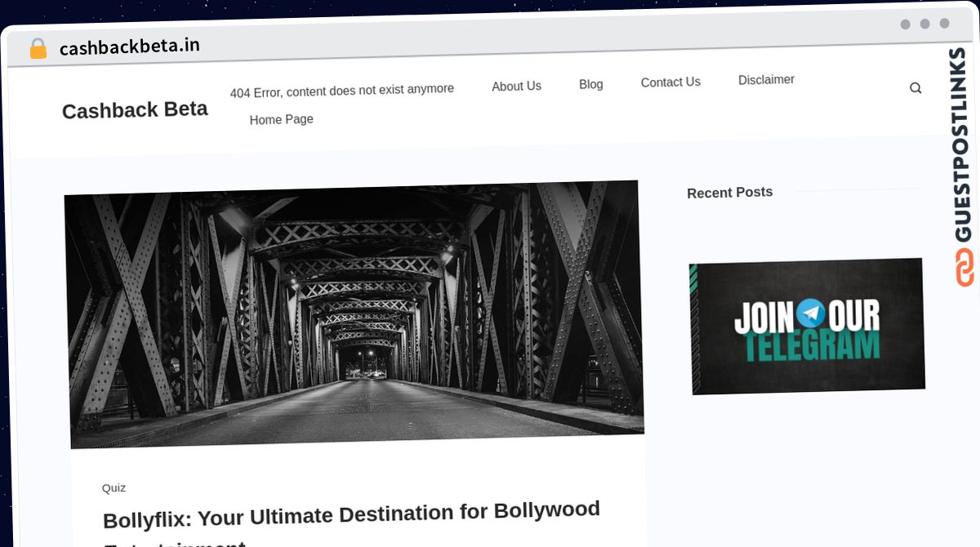Click the Join Our Telegram banner

(x=807, y=326)
